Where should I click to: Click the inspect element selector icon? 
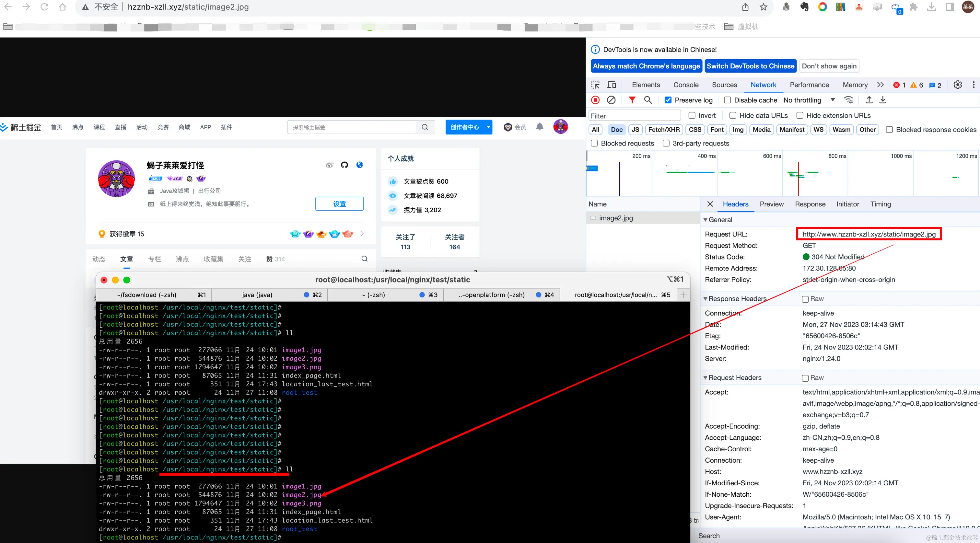click(595, 85)
